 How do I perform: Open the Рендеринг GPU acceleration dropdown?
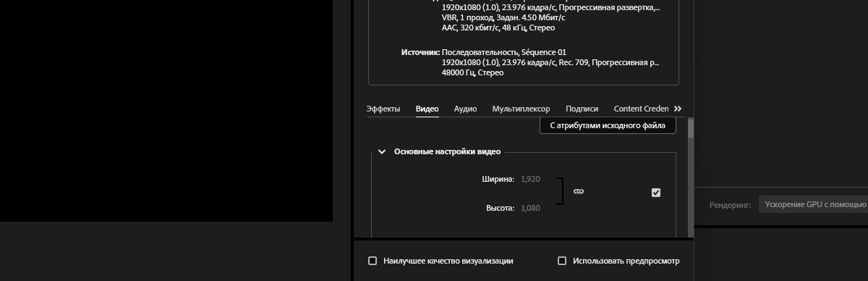point(813,205)
